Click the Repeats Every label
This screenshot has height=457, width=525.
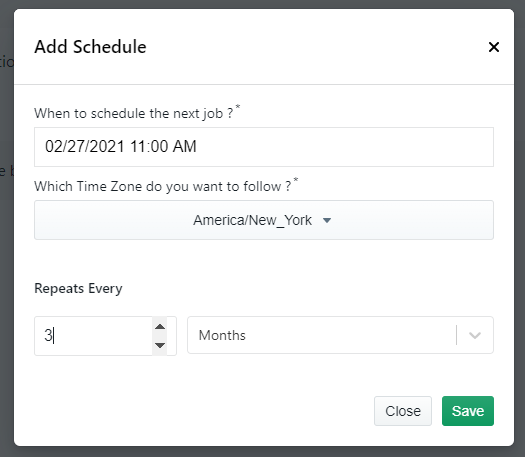(x=78, y=288)
